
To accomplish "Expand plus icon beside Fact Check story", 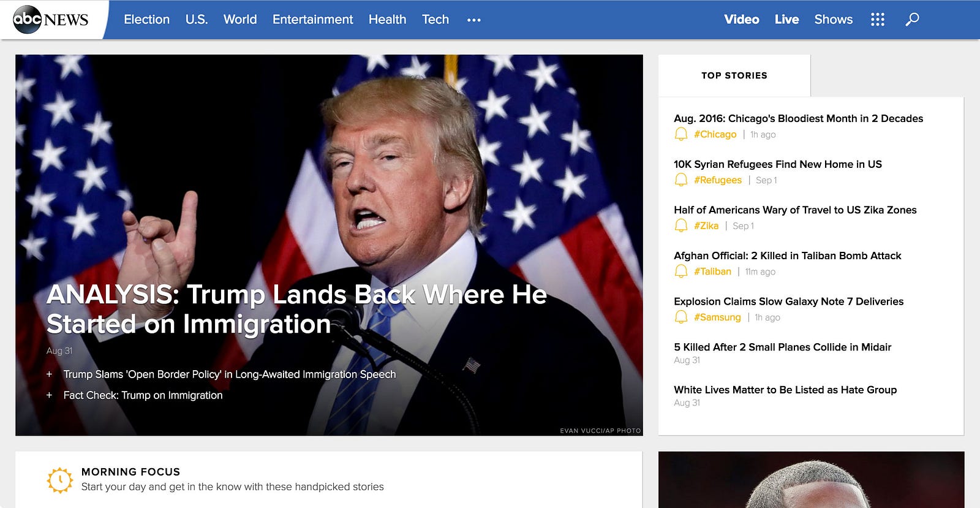I will coord(49,395).
